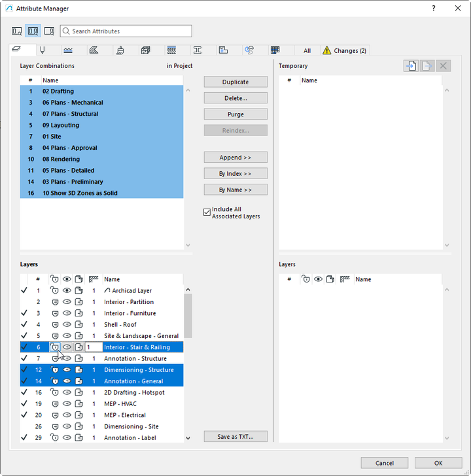471x476 pixels.
Task: Click the Append >> button
Action: click(x=235, y=157)
